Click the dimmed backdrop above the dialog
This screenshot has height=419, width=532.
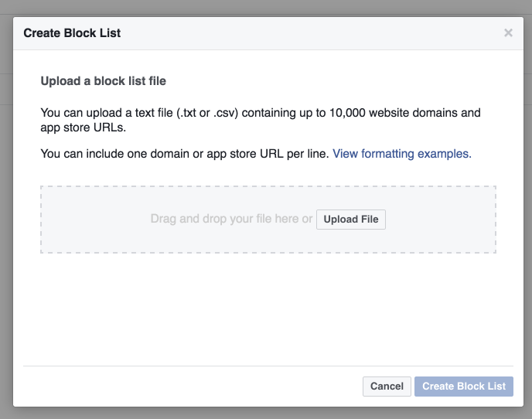(266, 8)
